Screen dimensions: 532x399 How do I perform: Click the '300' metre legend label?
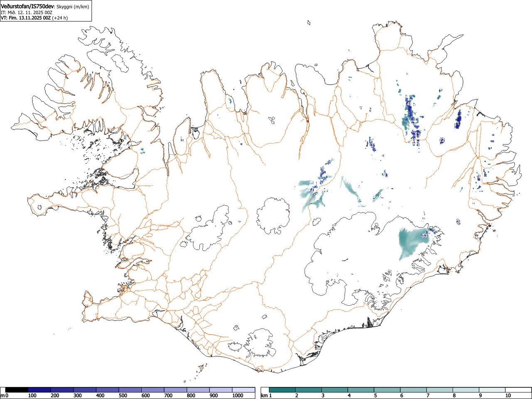coord(78,396)
